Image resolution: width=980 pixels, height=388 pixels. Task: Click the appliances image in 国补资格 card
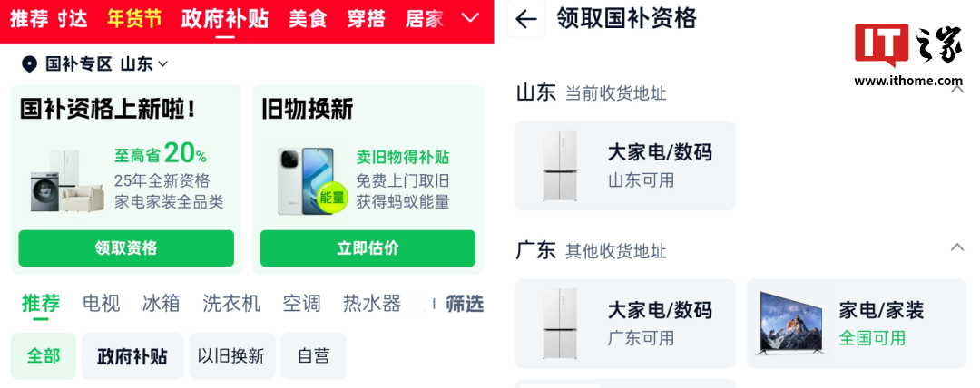pos(62,183)
